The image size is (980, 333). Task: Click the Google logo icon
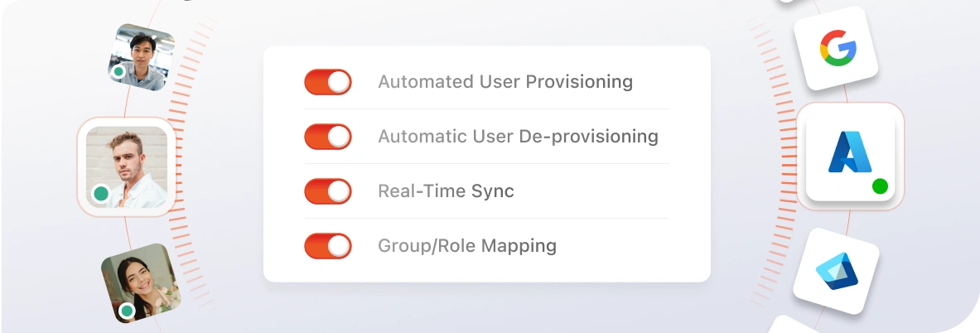[x=838, y=47]
